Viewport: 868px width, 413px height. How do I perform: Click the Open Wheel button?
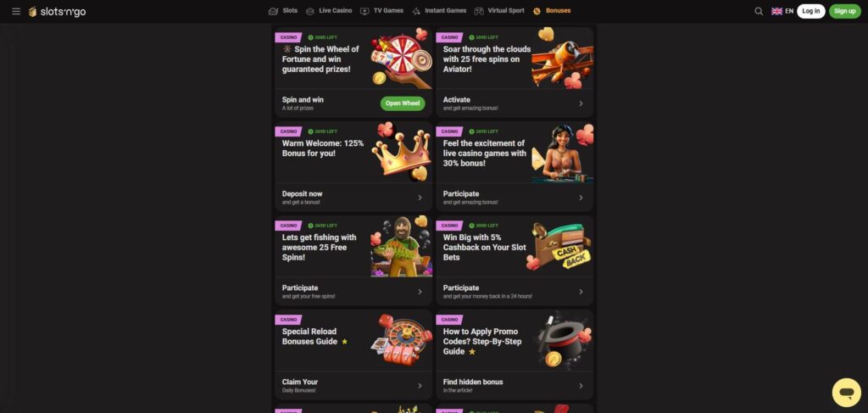tap(403, 103)
